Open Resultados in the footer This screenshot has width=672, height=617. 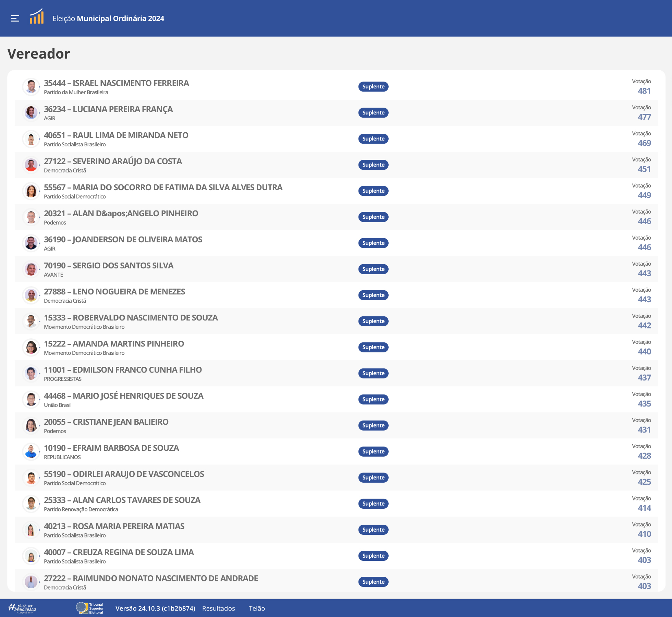(219, 608)
